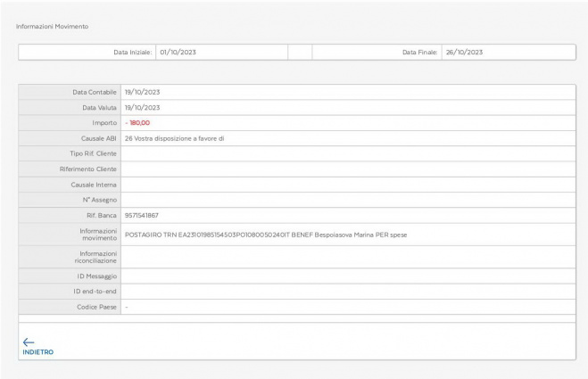This screenshot has width=588, height=379.
Task: Click the Codice Paese value cell
Action: (x=348, y=308)
